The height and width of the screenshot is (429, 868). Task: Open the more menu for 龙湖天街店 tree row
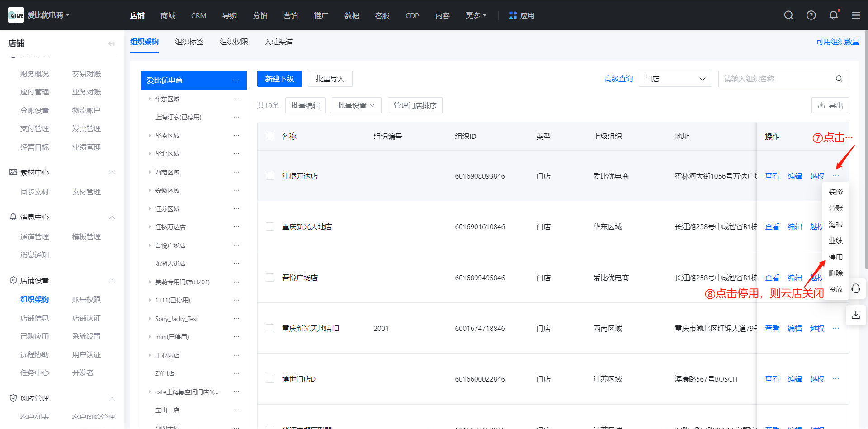pos(236,264)
